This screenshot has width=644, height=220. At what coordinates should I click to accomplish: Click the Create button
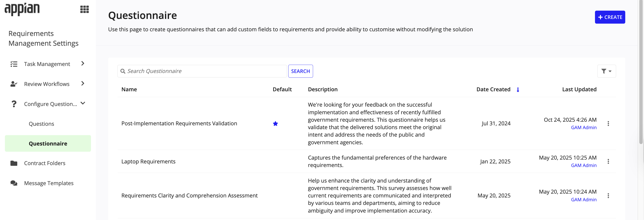[610, 17]
